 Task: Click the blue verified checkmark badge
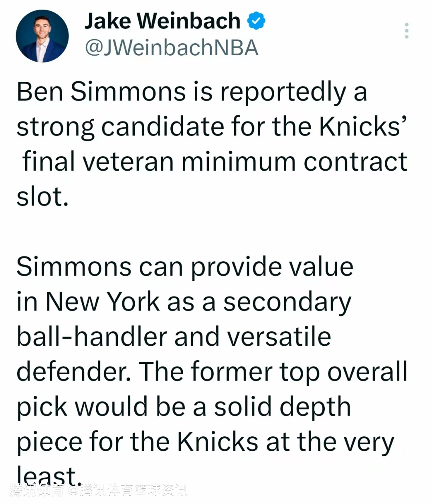point(256,21)
